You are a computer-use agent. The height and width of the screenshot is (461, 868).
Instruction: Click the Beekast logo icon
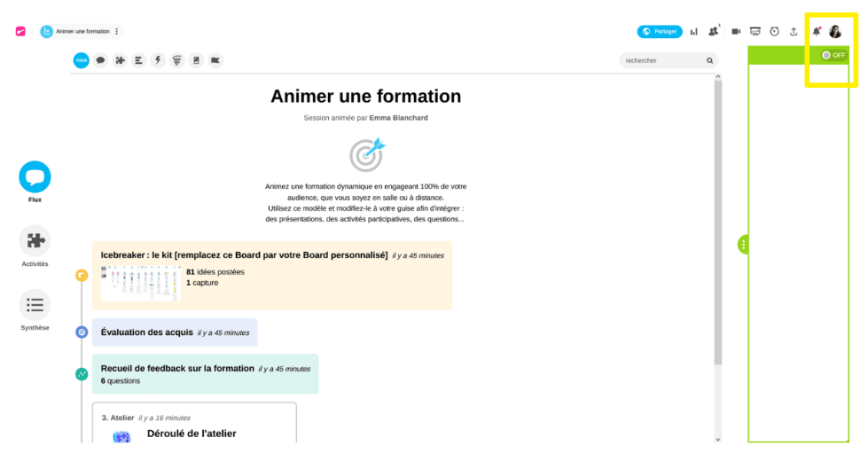coord(20,32)
